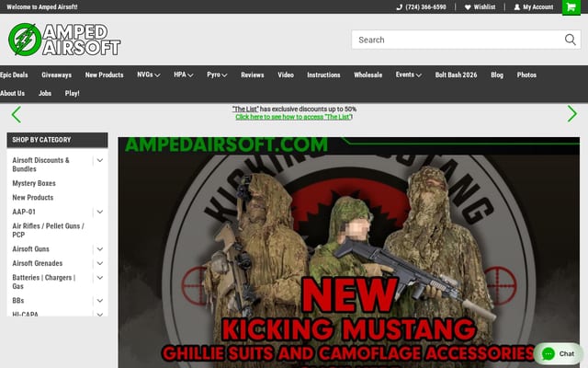Open the Reviews menu item
Image resolution: width=588 pixels, height=368 pixels.
click(x=253, y=75)
